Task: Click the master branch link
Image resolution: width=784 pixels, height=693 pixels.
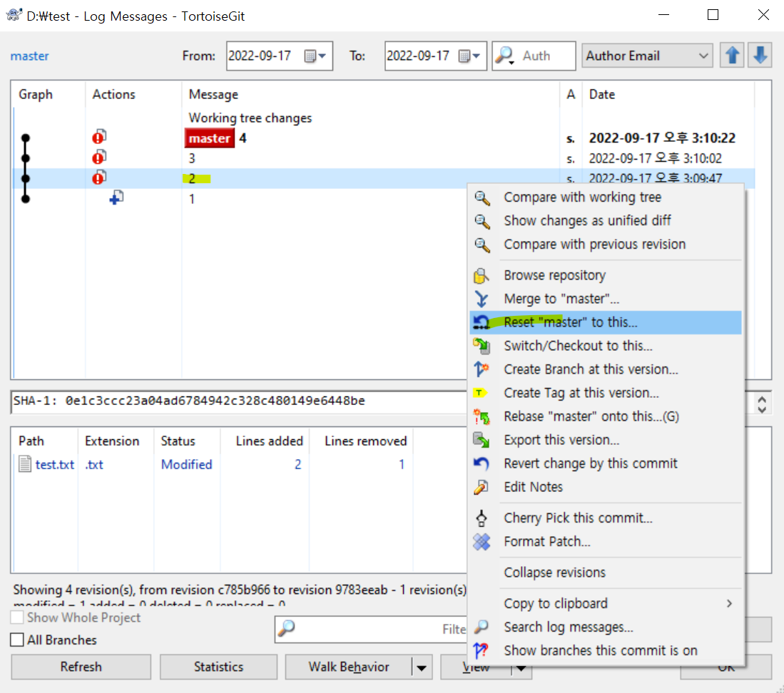Action: click(29, 56)
